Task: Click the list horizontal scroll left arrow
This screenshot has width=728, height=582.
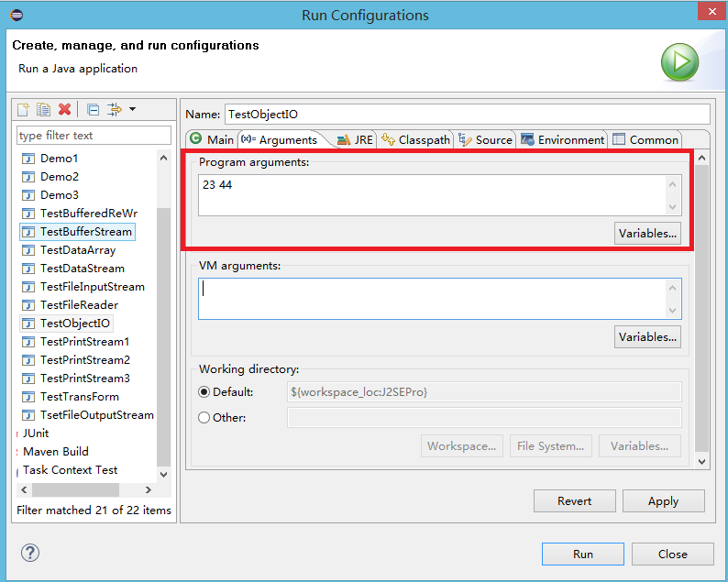Action: (x=24, y=489)
